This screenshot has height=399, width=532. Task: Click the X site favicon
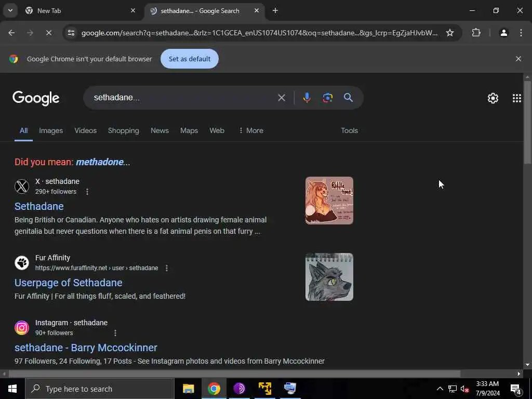tap(22, 187)
